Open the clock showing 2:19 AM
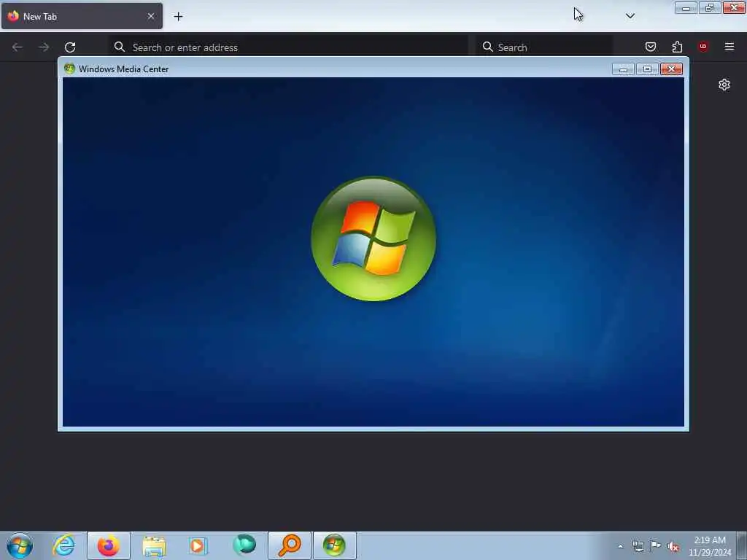The height and width of the screenshot is (560, 747). [x=710, y=546]
